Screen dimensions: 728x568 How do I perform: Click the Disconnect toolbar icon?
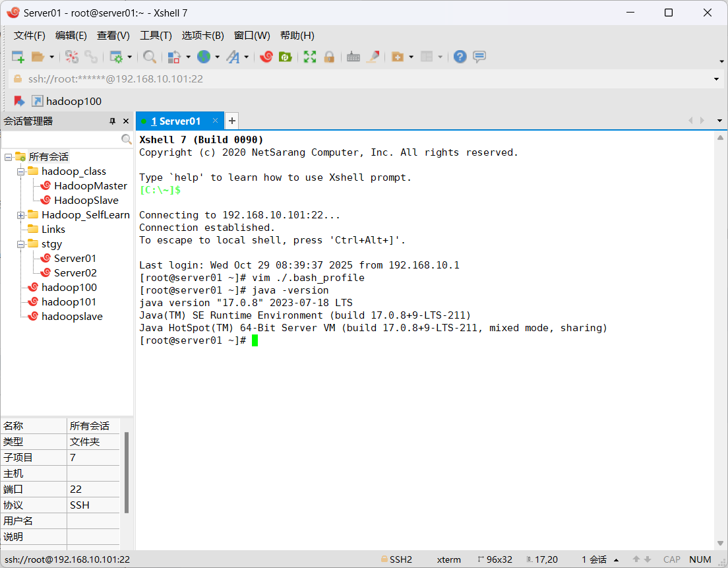point(71,57)
